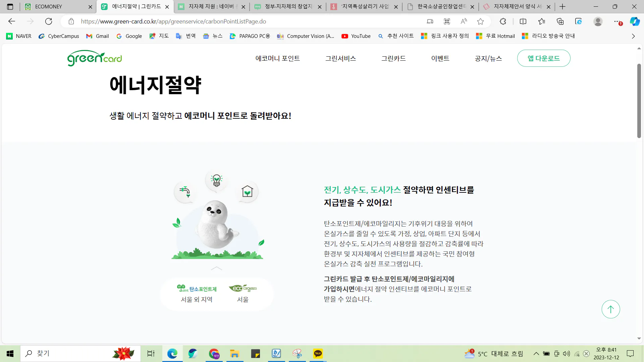Add this page to favorites star icon
This screenshot has width=644, height=362.
tap(480, 21)
